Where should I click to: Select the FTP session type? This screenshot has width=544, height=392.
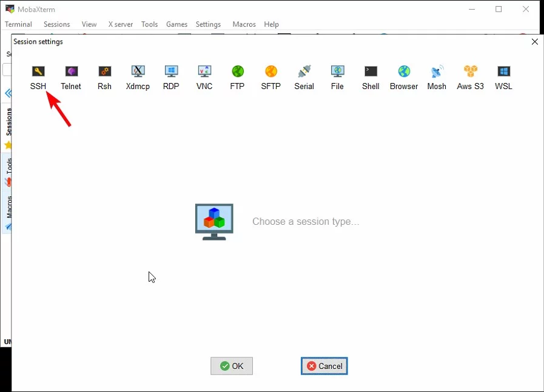tap(238, 78)
